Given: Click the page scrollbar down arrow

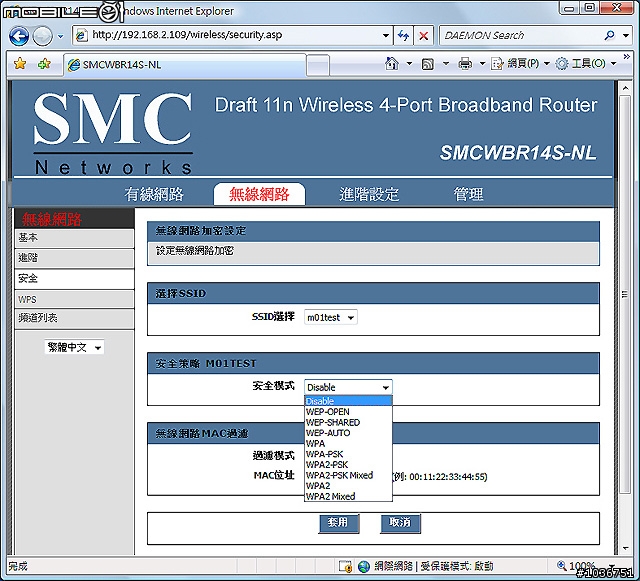Looking at the screenshot, I should (x=625, y=548).
